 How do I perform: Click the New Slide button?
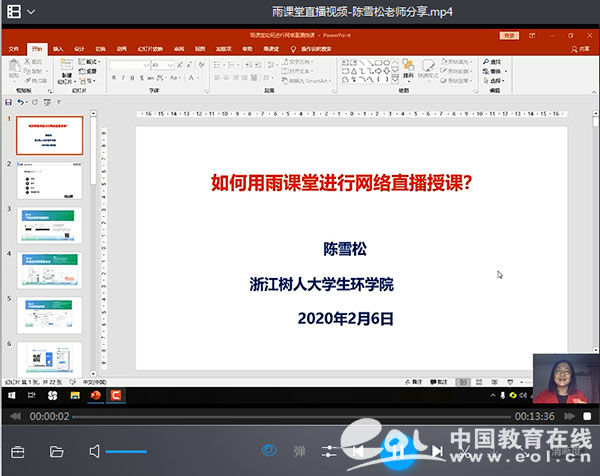[x=67, y=72]
